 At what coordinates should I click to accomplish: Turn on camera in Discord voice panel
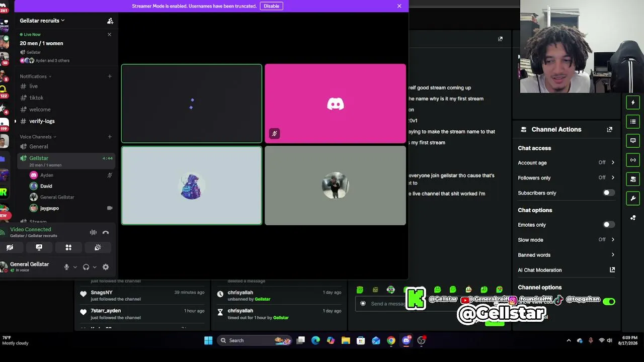click(x=10, y=247)
